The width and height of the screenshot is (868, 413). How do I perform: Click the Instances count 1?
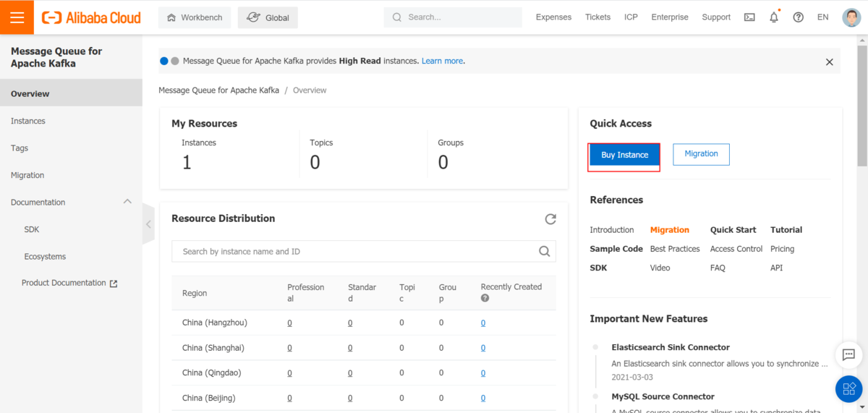click(x=187, y=163)
